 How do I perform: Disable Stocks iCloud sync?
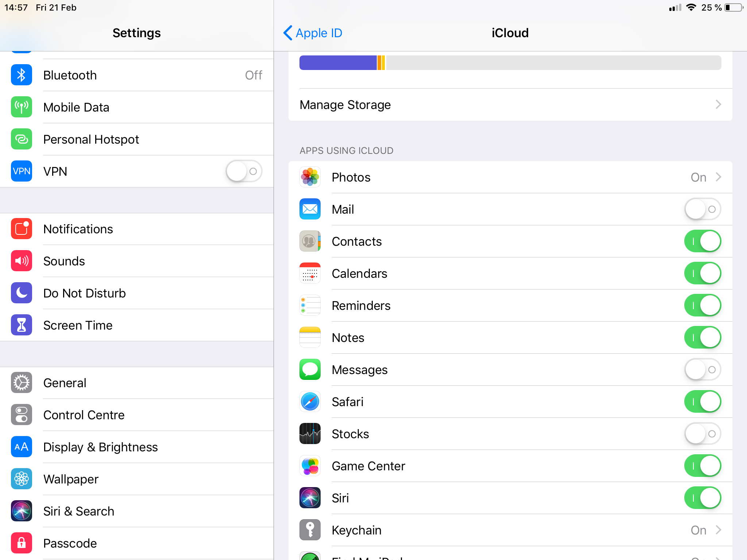pos(704,433)
